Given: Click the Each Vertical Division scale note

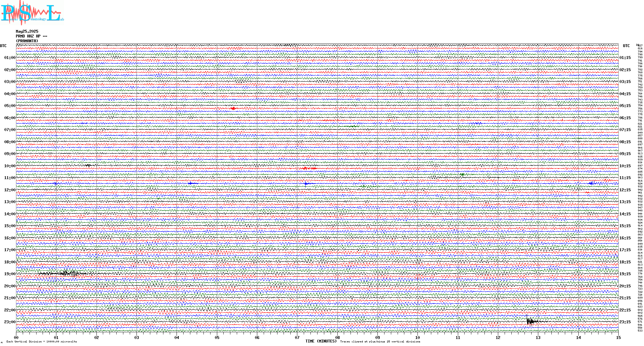Looking at the screenshot, I should coord(42,342).
